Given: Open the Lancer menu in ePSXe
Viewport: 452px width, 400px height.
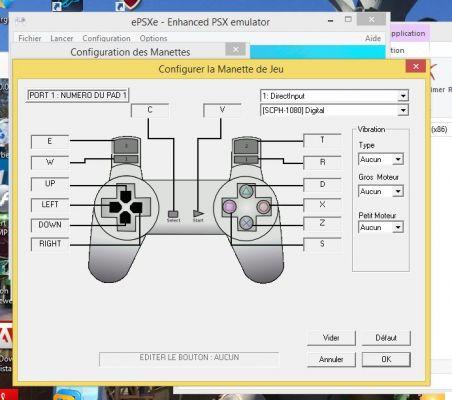Looking at the screenshot, I should click(62, 39).
